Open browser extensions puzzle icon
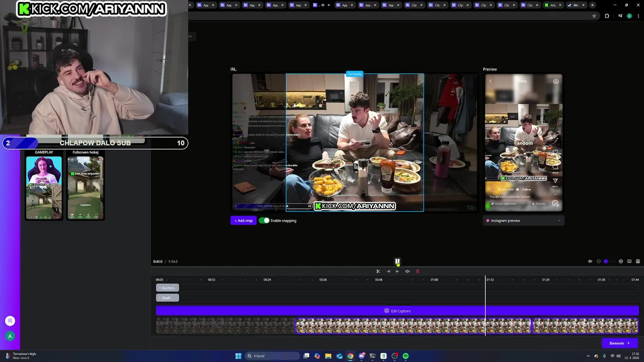The width and height of the screenshot is (644, 362). pyautogui.click(x=607, y=16)
